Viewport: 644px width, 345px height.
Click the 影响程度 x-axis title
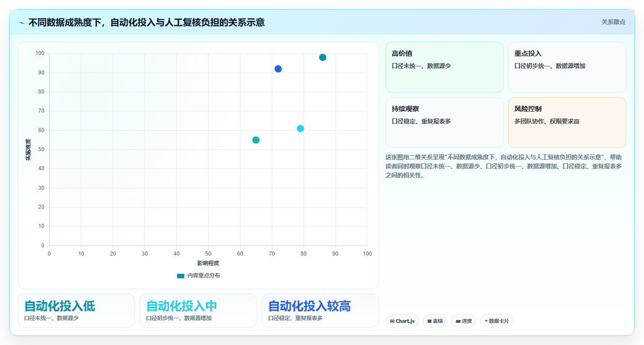[208, 263]
